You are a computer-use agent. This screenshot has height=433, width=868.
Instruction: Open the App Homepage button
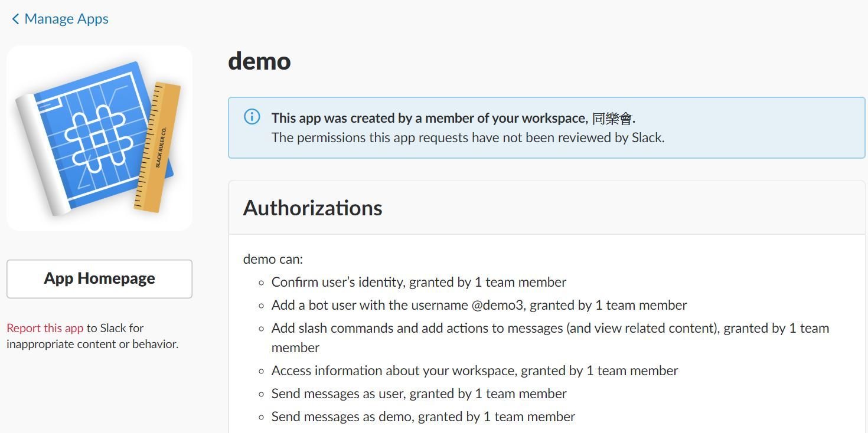(x=99, y=278)
